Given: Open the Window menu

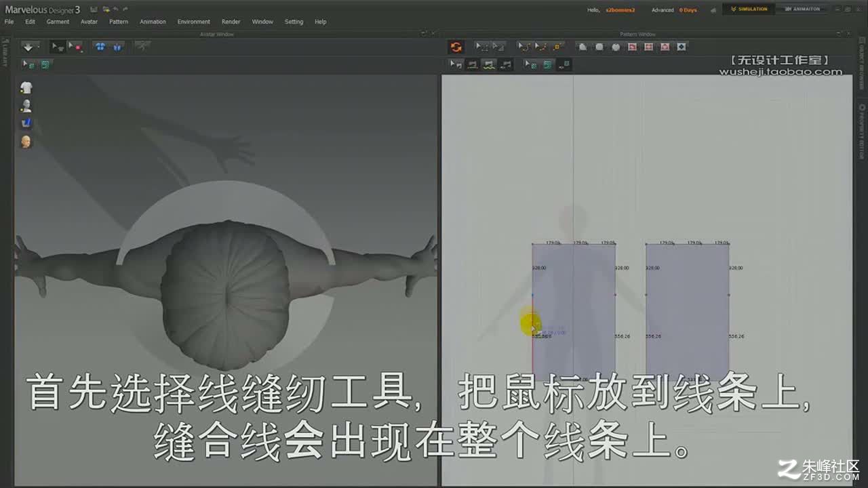Looking at the screenshot, I should [262, 22].
